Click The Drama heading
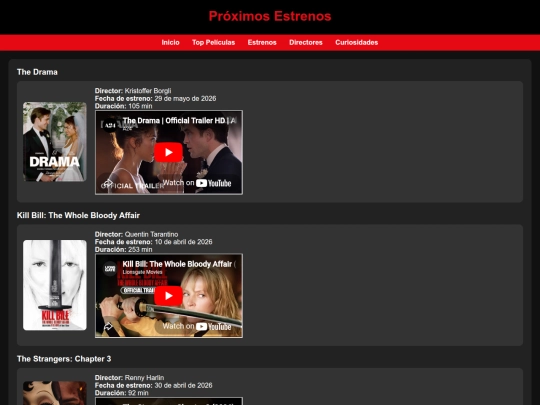The height and width of the screenshot is (405, 540). [37, 72]
